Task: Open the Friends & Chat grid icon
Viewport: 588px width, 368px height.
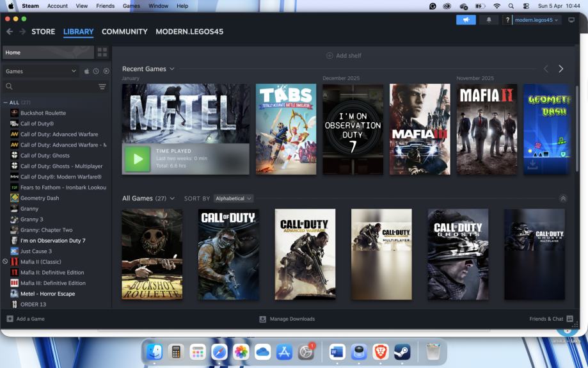Action: [x=569, y=319]
